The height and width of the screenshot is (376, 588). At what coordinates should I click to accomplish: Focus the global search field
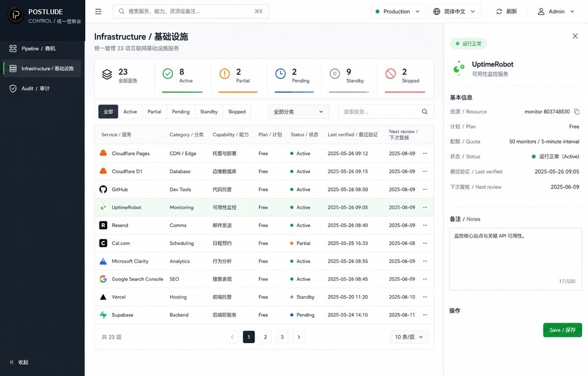[191, 11]
